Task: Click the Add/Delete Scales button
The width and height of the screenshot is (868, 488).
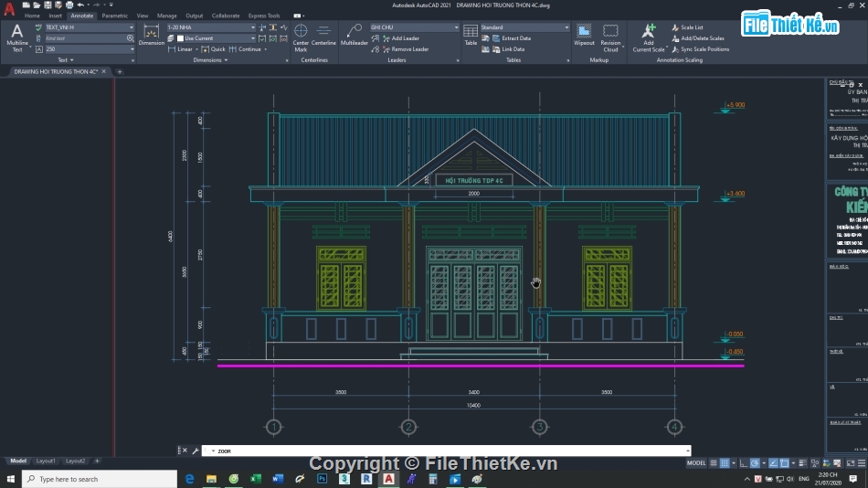Action: (x=697, y=38)
